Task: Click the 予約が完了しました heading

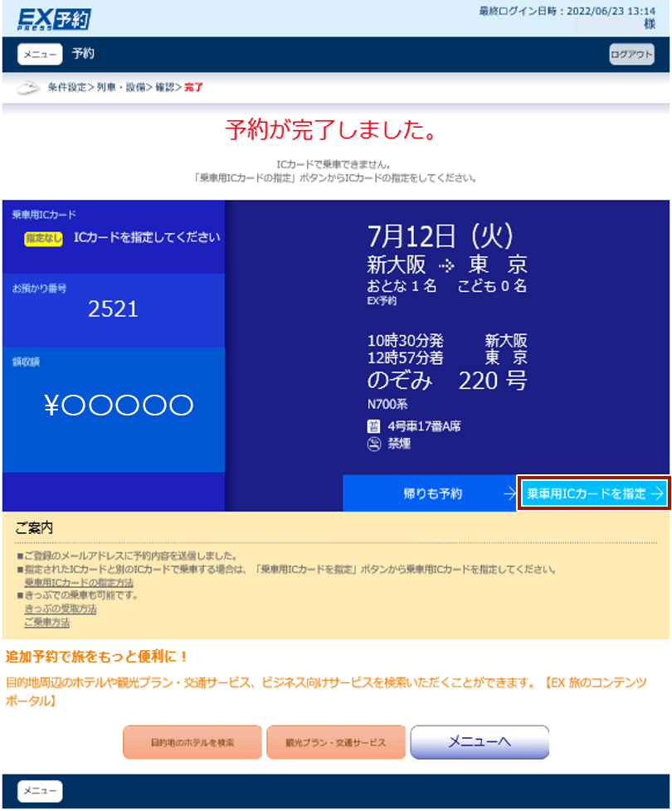Action: [332, 130]
